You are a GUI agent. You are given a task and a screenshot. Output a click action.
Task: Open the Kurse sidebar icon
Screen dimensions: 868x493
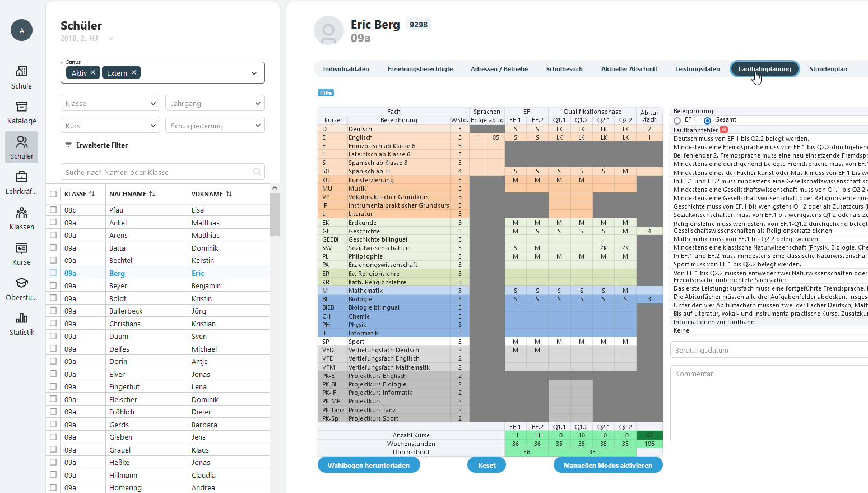point(21,254)
